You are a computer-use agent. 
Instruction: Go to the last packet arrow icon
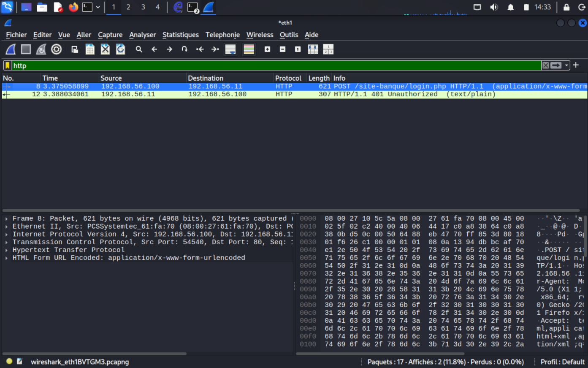215,49
